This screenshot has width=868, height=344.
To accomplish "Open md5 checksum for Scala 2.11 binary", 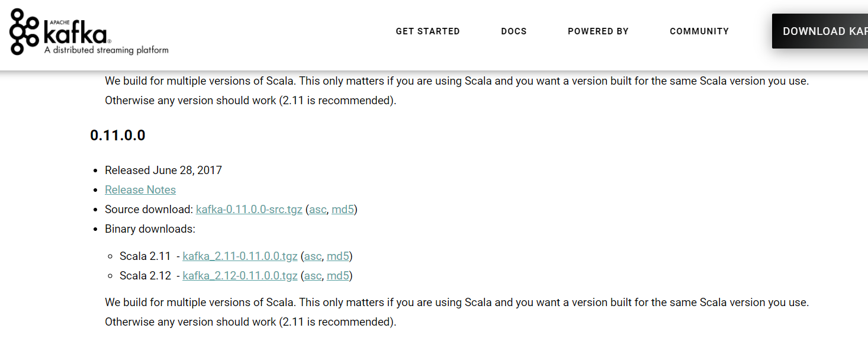I will click(x=338, y=256).
